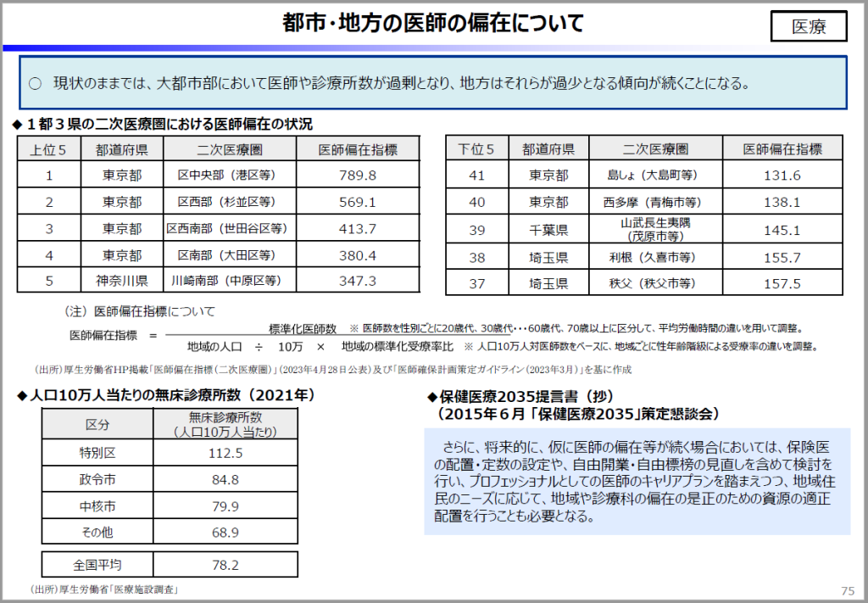Click the 千葉県 cell
The image size is (868, 603).
548,229
